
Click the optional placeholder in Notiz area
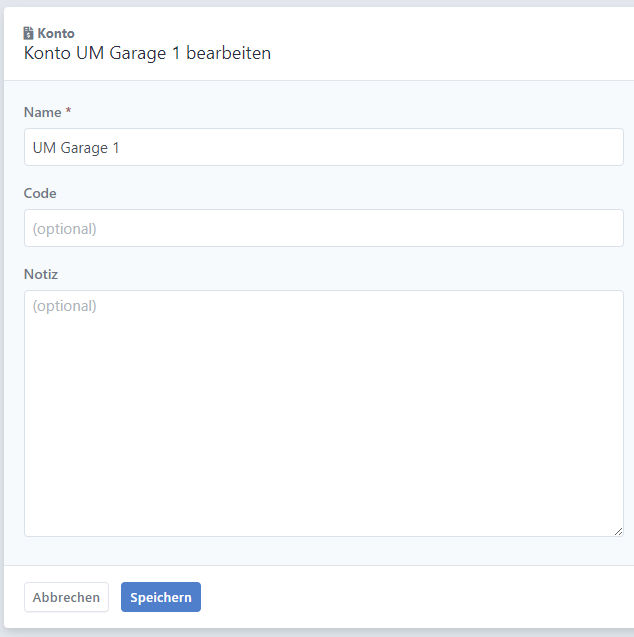tap(65, 306)
